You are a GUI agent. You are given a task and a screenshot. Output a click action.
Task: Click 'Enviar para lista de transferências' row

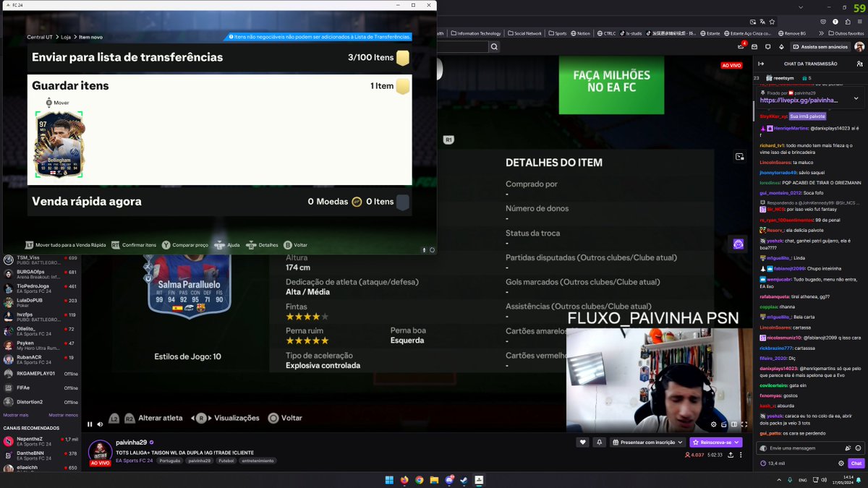click(220, 57)
